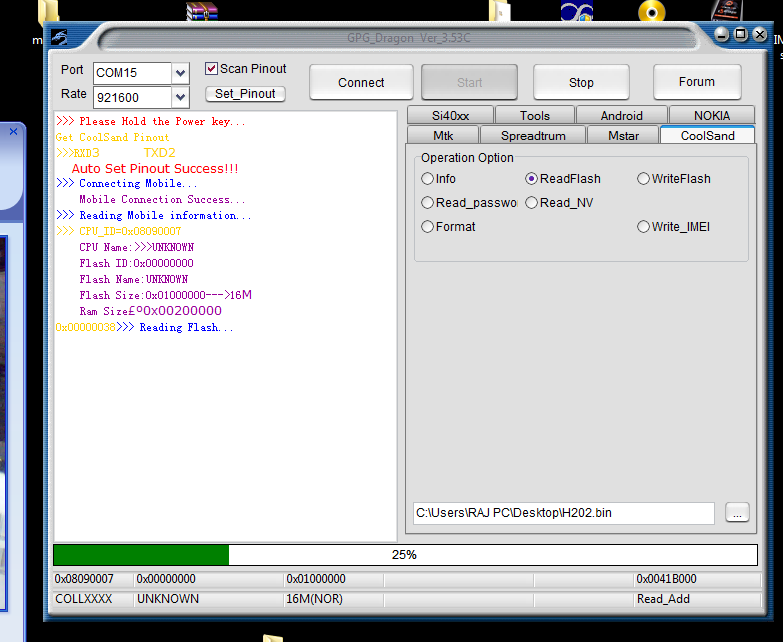This screenshot has width=783, height=642.
Task: Click the Read_Add status bar cell
Action: [x=663, y=599]
